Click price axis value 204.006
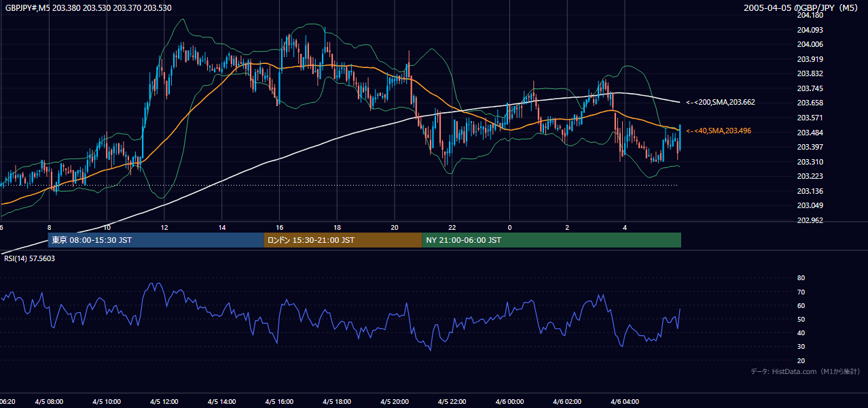Image resolution: width=868 pixels, height=408 pixels. (x=810, y=44)
